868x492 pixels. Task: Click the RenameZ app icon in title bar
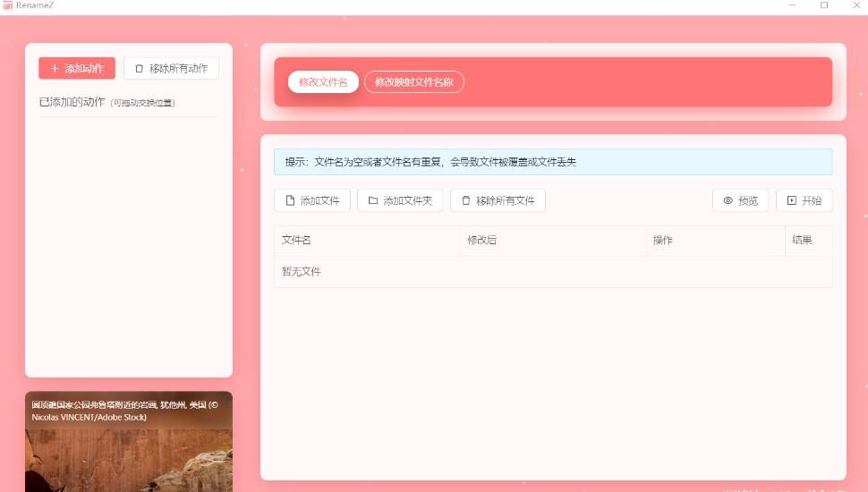[7, 5]
